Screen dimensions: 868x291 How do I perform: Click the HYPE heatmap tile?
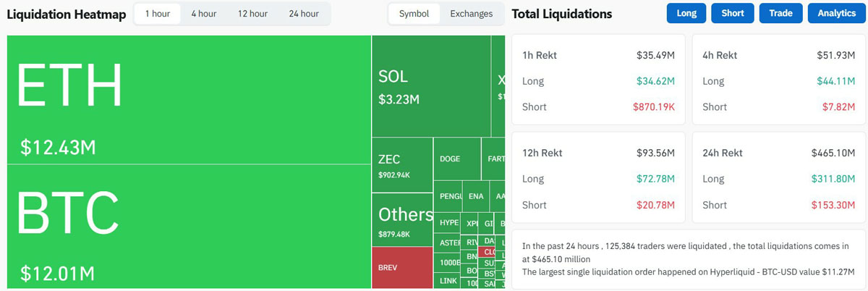click(448, 223)
